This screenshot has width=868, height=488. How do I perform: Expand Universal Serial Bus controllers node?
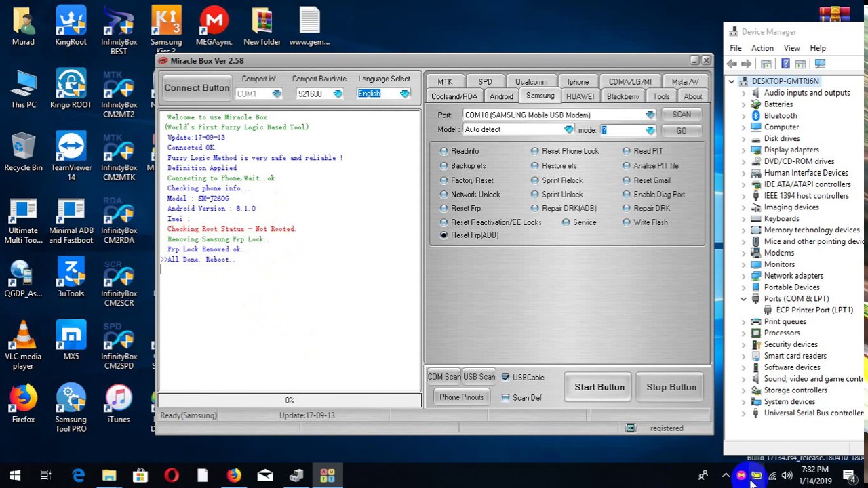(x=744, y=413)
